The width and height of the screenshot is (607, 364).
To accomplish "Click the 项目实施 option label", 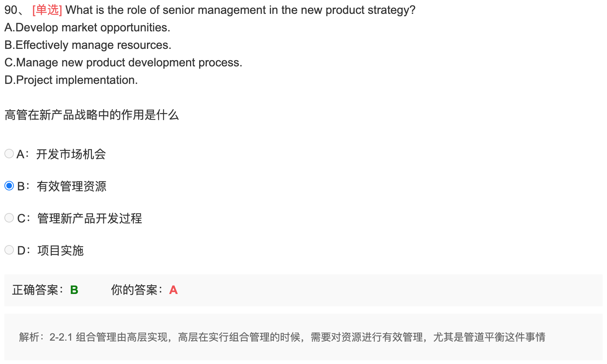I will [61, 251].
